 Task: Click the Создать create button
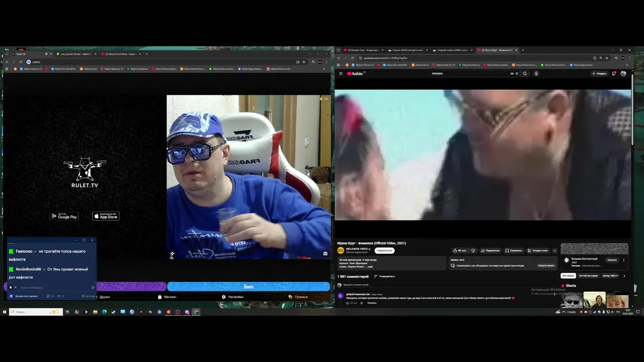click(x=599, y=73)
